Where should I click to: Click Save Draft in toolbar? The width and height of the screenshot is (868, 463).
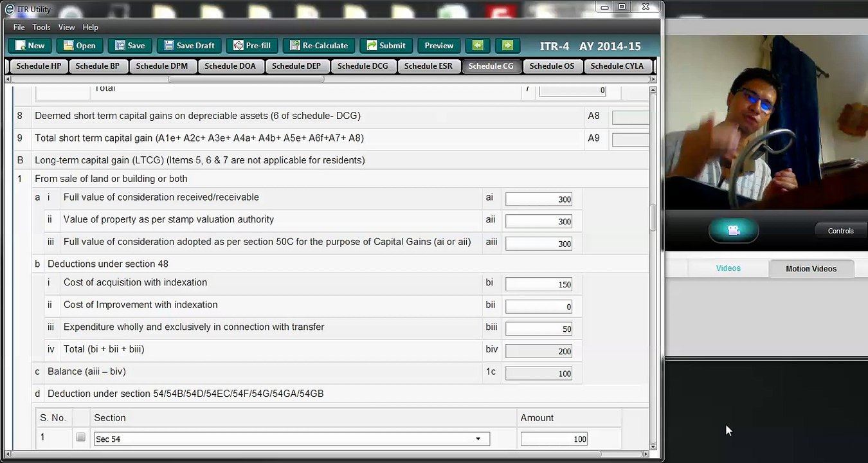click(189, 46)
